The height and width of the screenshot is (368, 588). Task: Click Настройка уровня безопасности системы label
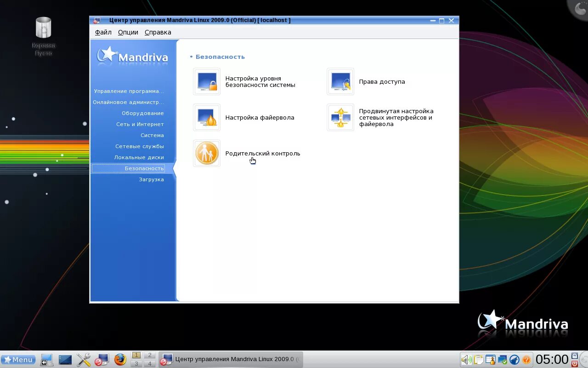tap(260, 81)
